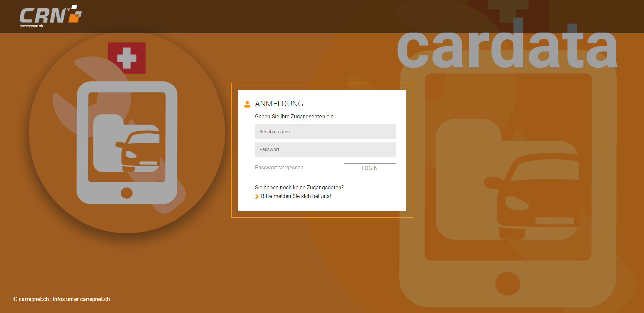Focus the Benutzername input field
This screenshot has height=313, width=644.
coord(325,132)
